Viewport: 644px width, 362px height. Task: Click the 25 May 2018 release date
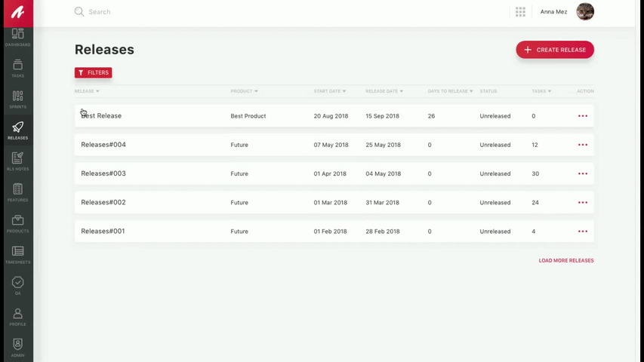(x=383, y=145)
